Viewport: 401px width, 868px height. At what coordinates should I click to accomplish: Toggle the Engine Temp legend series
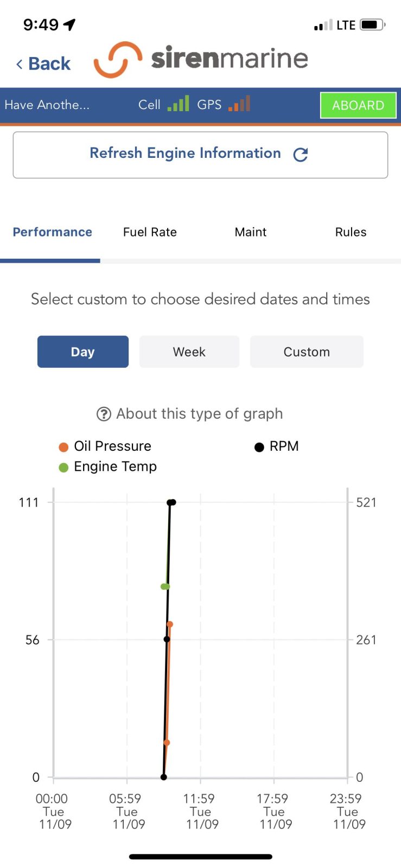pos(107,467)
